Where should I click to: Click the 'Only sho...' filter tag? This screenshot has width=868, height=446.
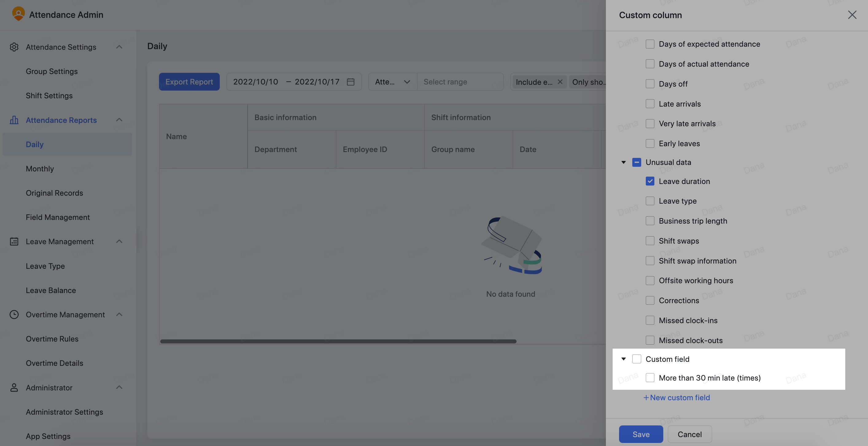click(x=588, y=82)
